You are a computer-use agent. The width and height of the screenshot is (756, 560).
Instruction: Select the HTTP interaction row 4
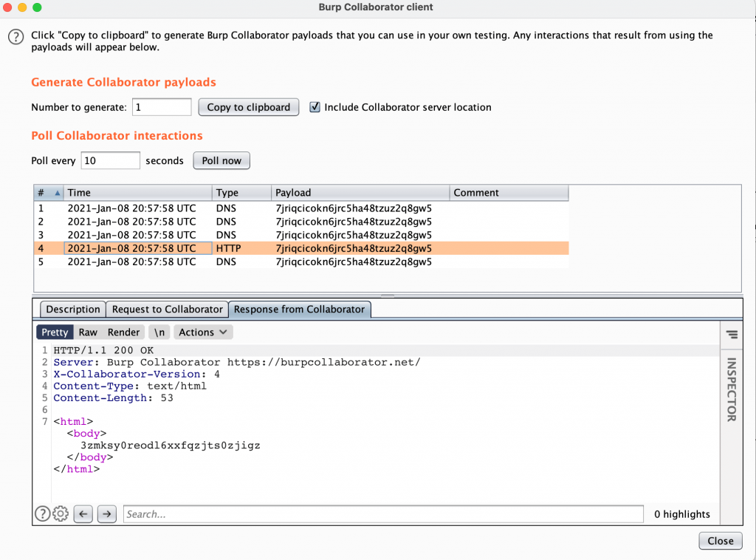[301, 248]
